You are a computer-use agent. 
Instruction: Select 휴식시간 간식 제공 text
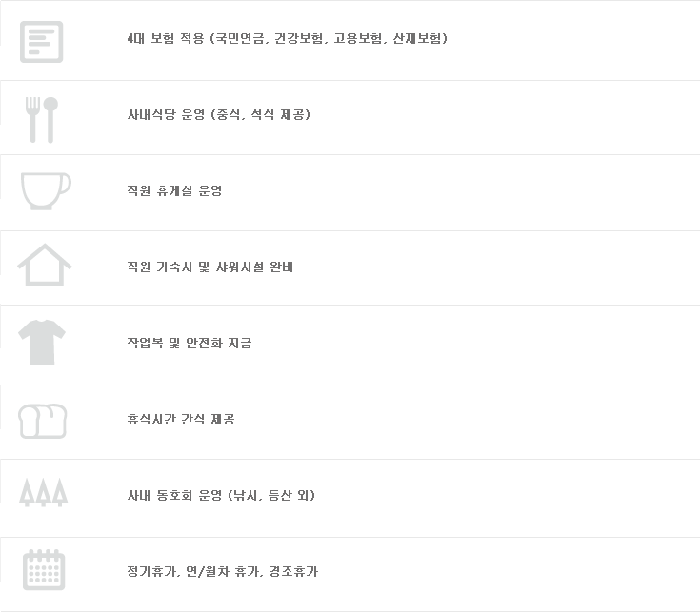coord(181,419)
